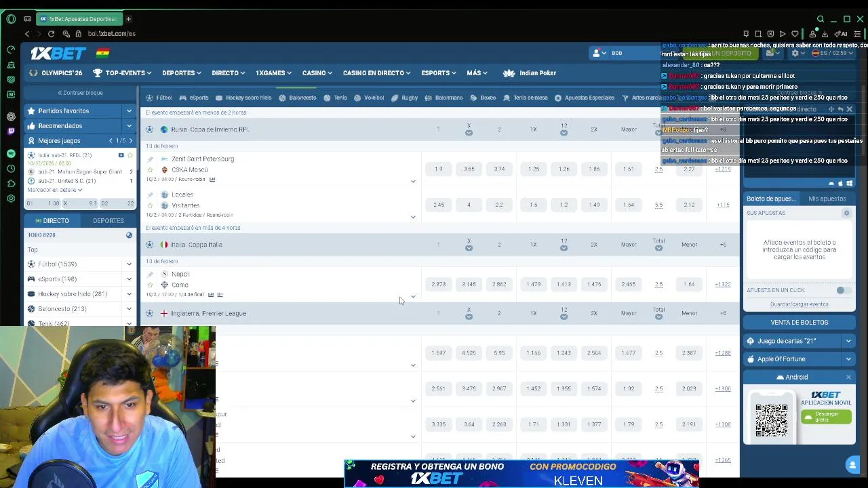Open Apuestas Especiales in sports bar
The height and width of the screenshot is (488, 868).
(x=585, y=98)
